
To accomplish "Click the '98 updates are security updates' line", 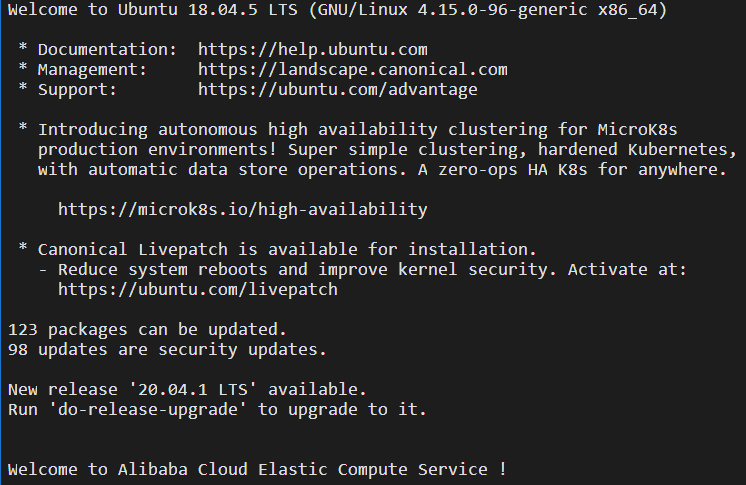I will [167, 349].
